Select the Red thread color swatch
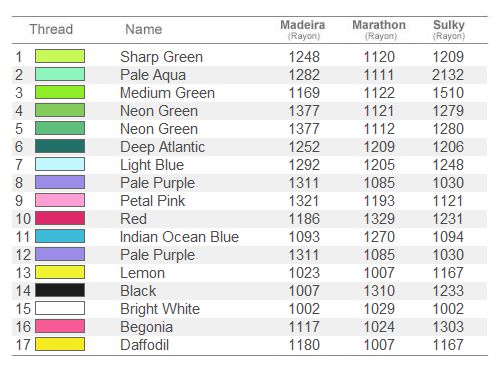 (60, 218)
